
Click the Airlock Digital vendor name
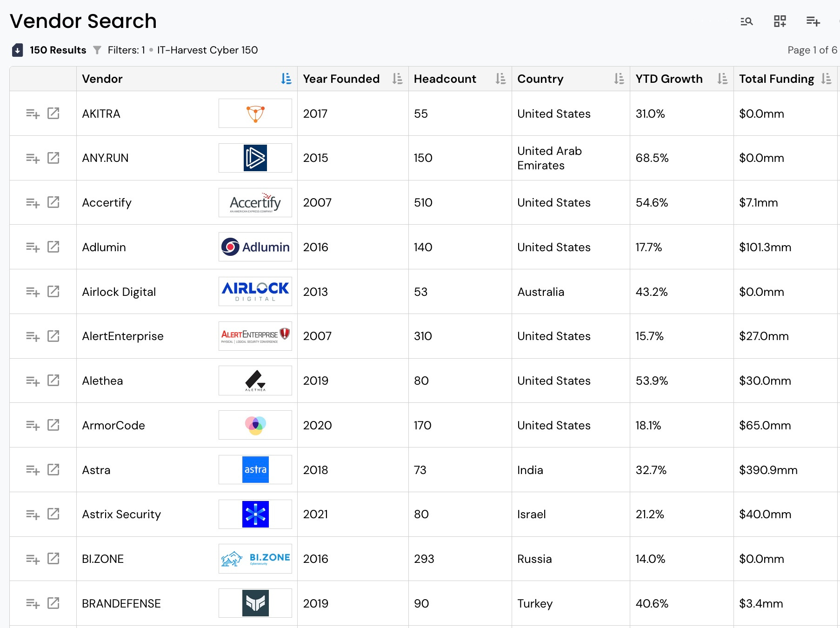point(119,292)
